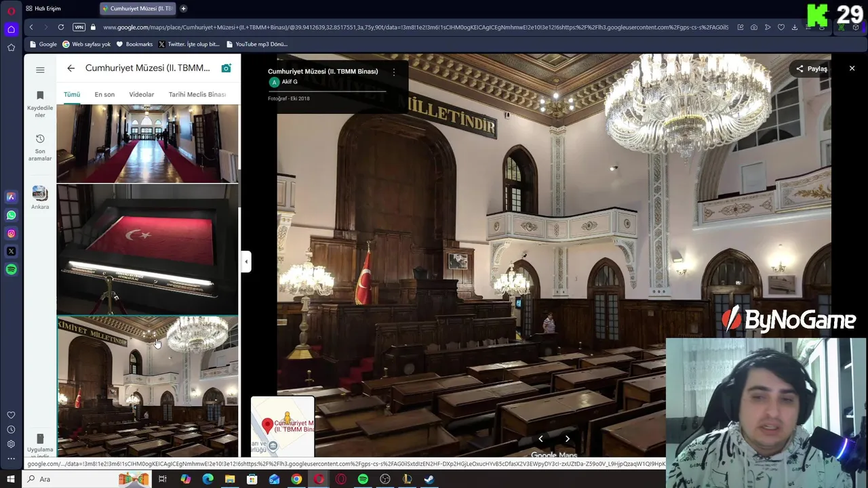Viewport: 868px width, 488px height.
Task: Show previous photo arrow
Action: 540,439
